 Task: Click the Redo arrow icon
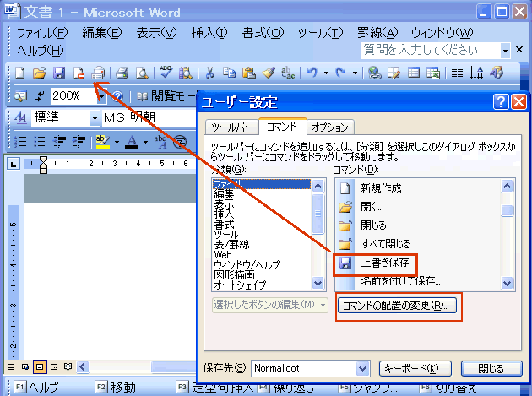click(340, 73)
